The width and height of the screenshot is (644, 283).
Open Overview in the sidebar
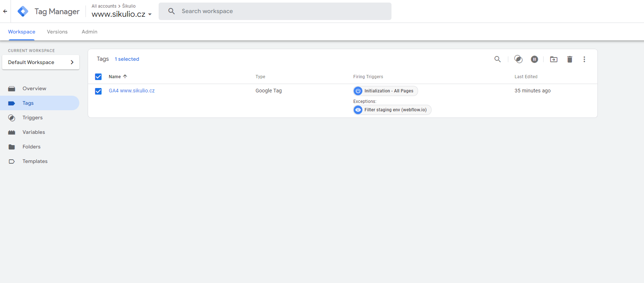(x=40, y=88)
